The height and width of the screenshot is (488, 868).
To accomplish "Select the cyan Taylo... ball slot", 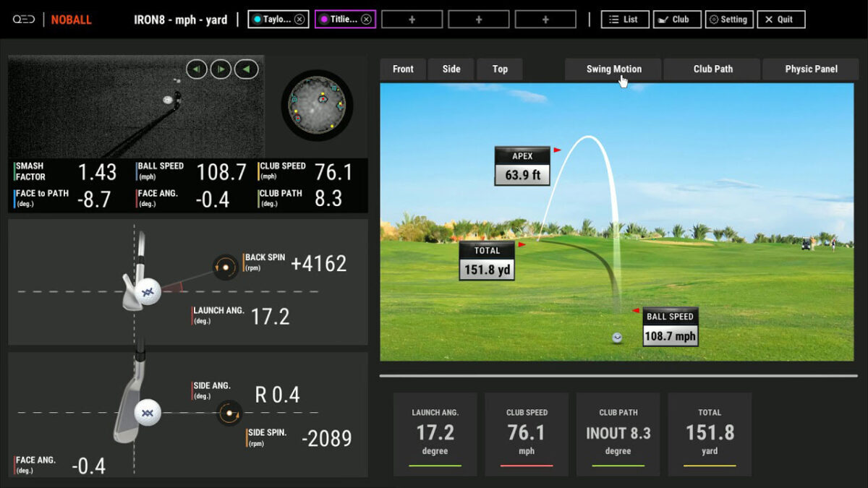I will (x=272, y=20).
